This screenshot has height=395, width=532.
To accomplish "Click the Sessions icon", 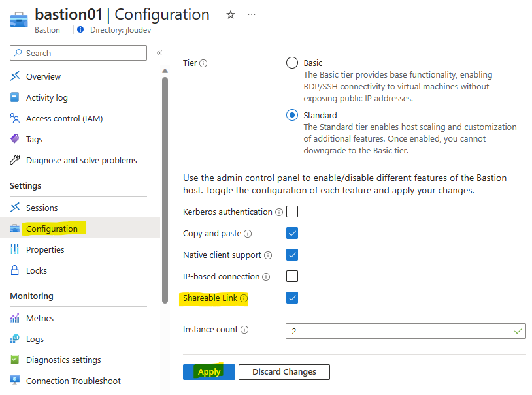I will click(14, 208).
